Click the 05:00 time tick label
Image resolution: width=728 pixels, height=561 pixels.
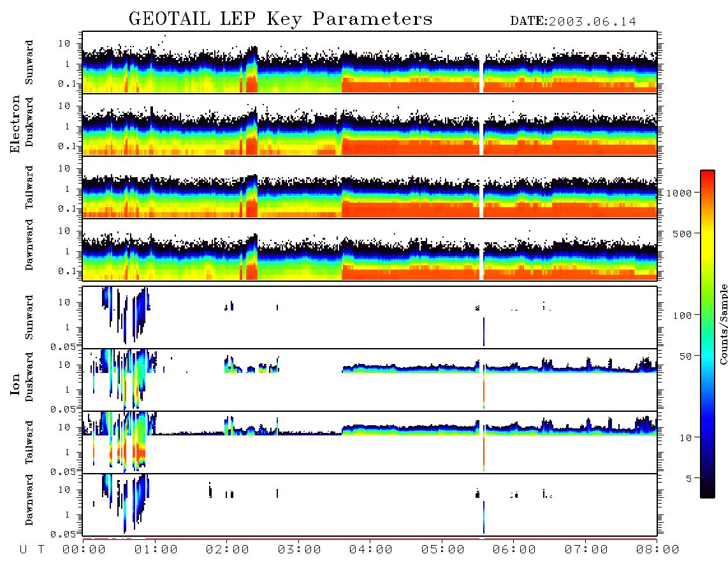(443, 550)
